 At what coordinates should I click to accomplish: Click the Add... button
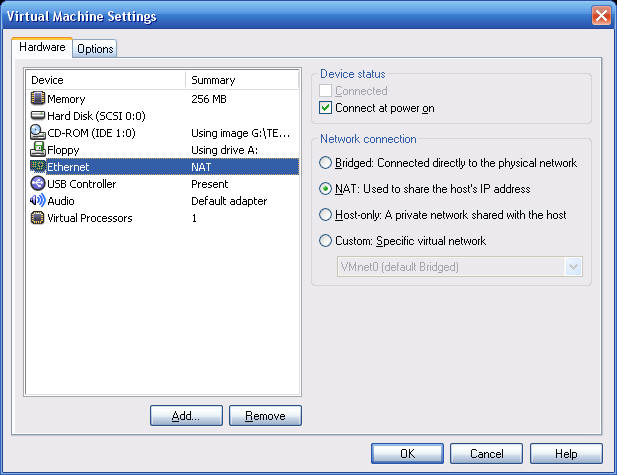(186, 416)
